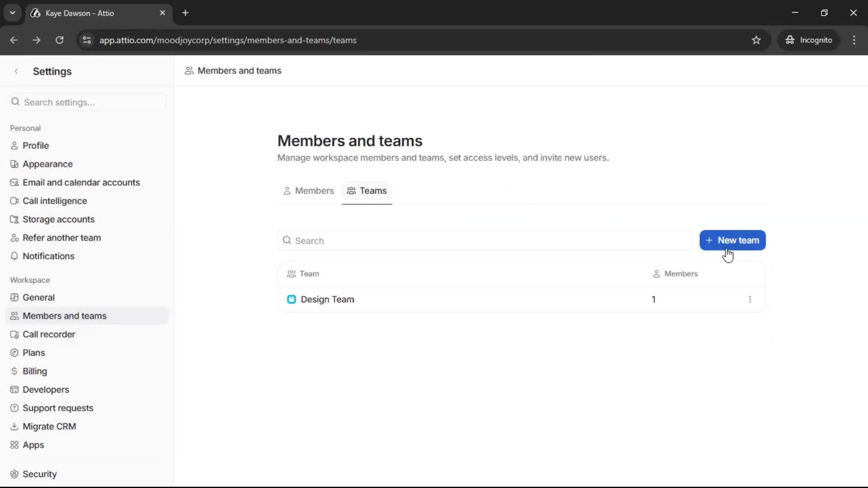Collapse Settings using the back chevron
The height and width of the screenshot is (488, 868).
16,71
